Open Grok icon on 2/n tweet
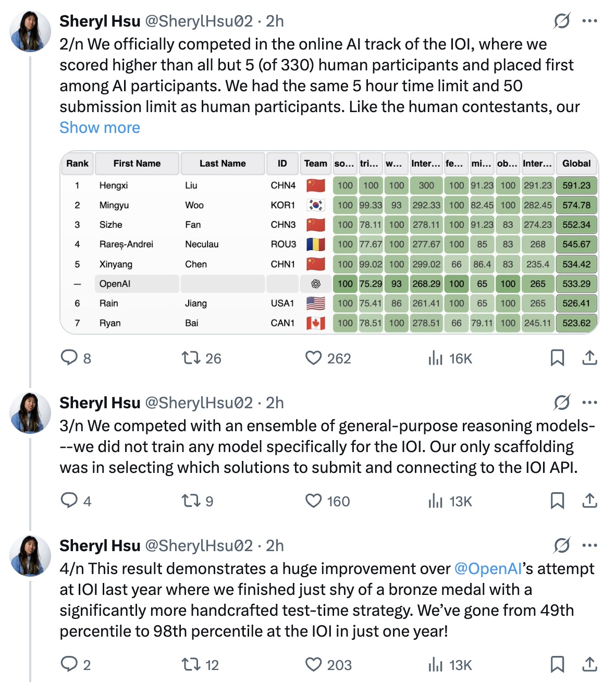Viewport: 616px width, 682px height. coord(561,21)
